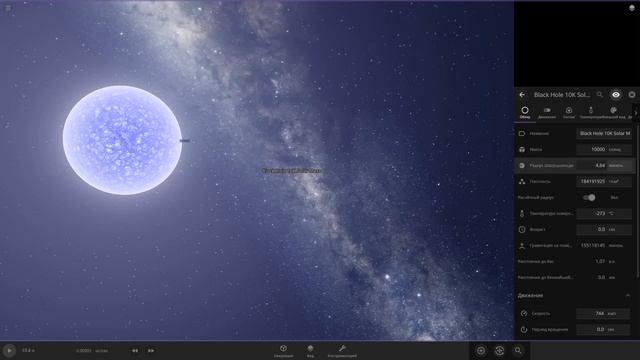Open the main menu hamburger icon
The width and height of the screenshot is (640, 360).
8,8
